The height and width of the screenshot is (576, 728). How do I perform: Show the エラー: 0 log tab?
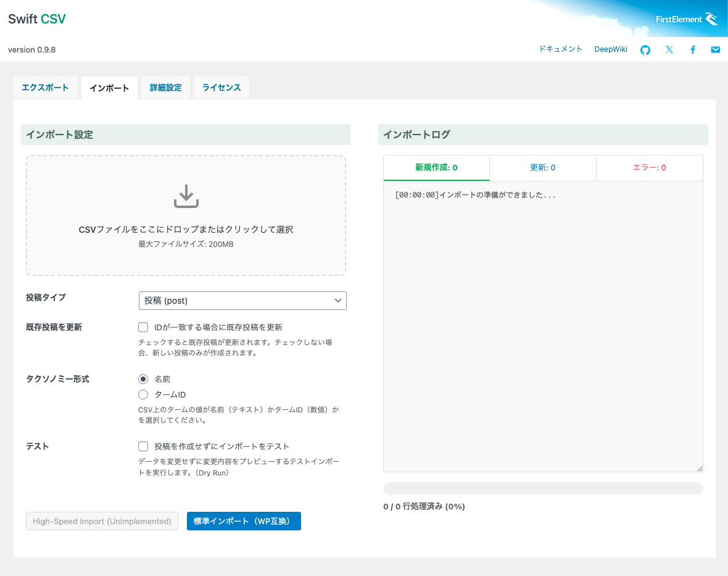coord(650,168)
